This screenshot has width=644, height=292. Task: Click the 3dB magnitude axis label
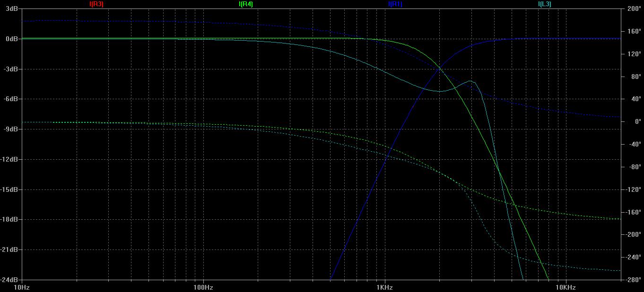pyautogui.click(x=12, y=9)
